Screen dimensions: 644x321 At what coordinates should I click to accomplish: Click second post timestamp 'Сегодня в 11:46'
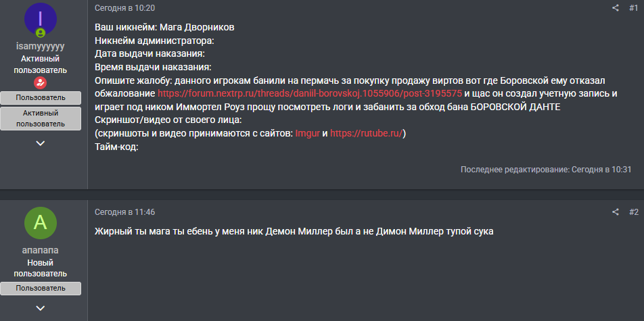124,212
